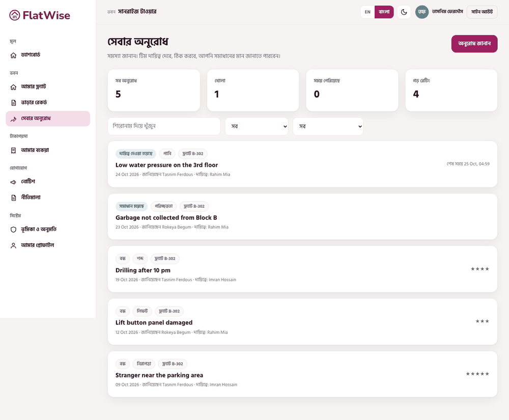Image resolution: width=509 pixels, height=420 pixels.
Task: Open আমার ফ্ল্যাট house icon
Action: 13,87
